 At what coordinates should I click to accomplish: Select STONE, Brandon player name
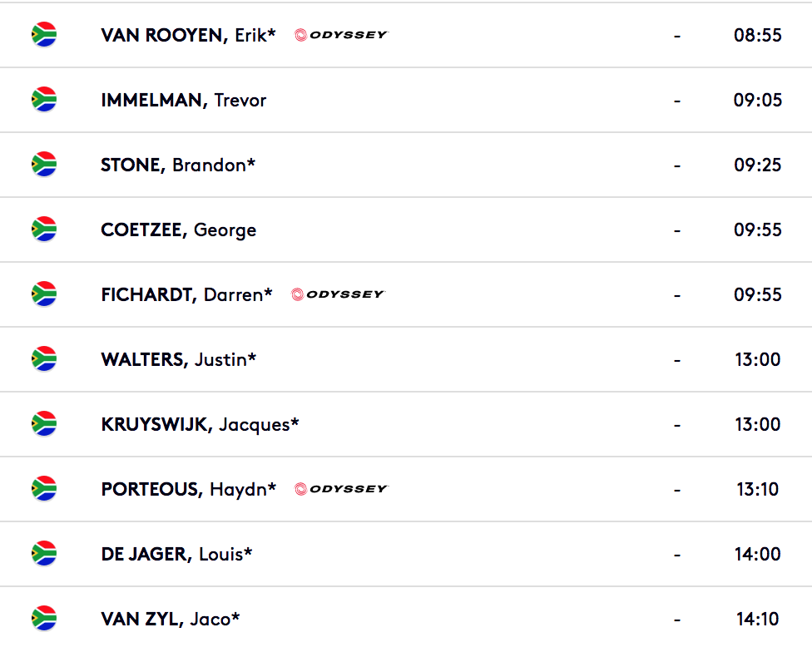click(x=178, y=165)
